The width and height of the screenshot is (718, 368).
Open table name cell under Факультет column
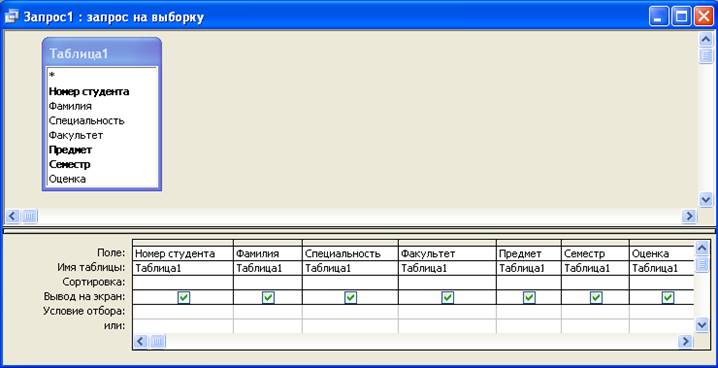pyautogui.click(x=447, y=268)
